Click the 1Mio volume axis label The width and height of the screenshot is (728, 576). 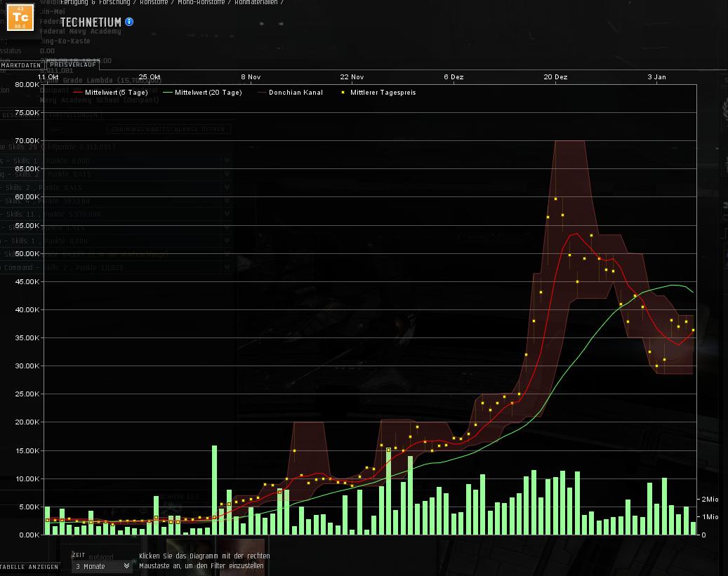click(710, 516)
